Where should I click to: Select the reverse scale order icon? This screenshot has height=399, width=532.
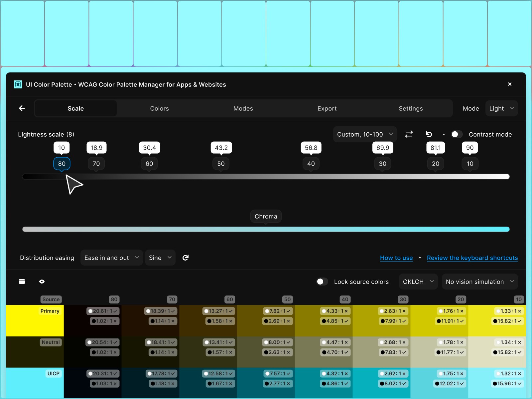[409, 134]
